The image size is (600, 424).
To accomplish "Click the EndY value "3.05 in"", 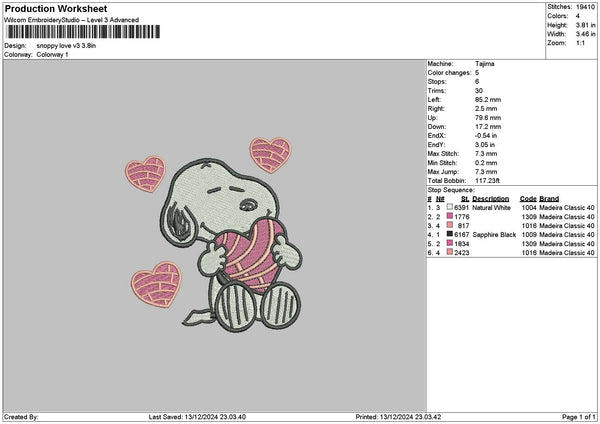I will click(x=485, y=145).
